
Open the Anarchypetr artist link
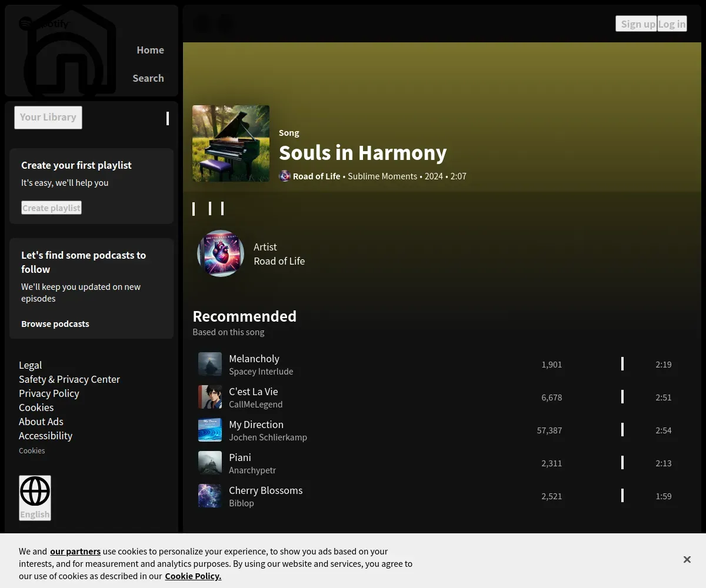click(252, 470)
